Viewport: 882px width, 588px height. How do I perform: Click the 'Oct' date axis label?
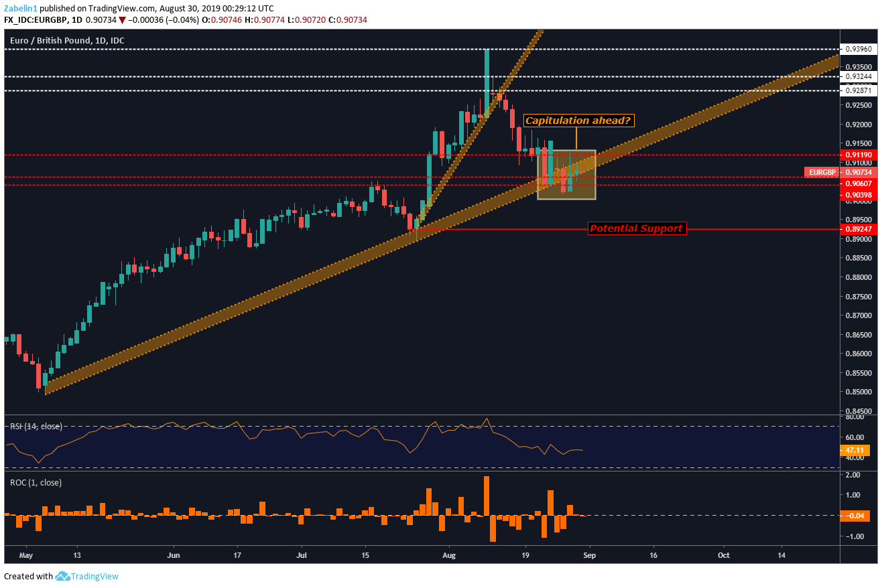[723, 555]
